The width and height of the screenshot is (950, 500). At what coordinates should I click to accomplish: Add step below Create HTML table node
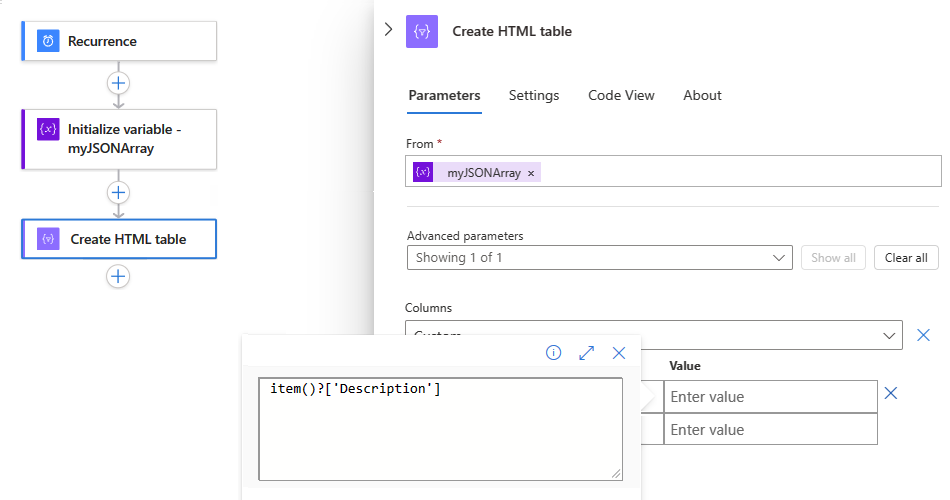coord(119,276)
